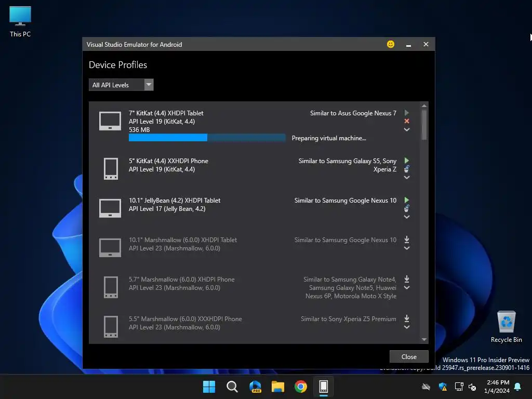Click the Close button in the emulator dialog
Screen dimensions: 532x399
pyautogui.click(x=409, y=356)
